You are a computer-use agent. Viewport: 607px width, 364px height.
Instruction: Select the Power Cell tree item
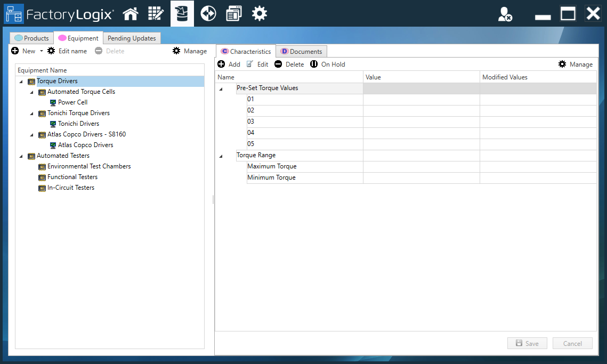[x=73, y=102]
